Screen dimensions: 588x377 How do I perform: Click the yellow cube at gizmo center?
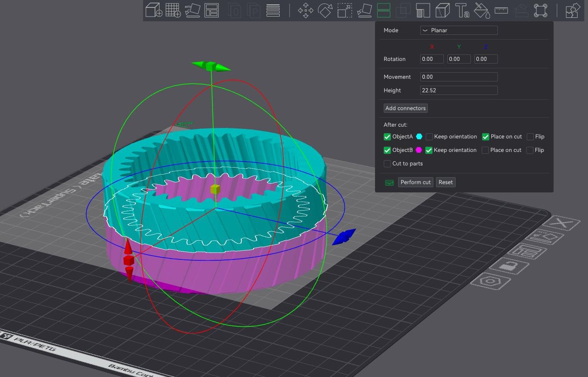pyautogui.click(x=215, y=189)
